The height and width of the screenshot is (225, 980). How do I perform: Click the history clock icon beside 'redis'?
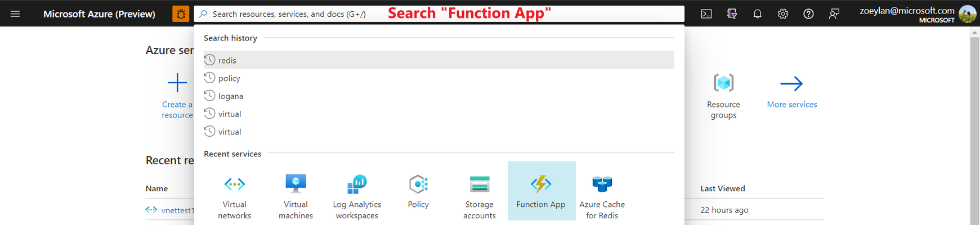[x=209, y=60]
